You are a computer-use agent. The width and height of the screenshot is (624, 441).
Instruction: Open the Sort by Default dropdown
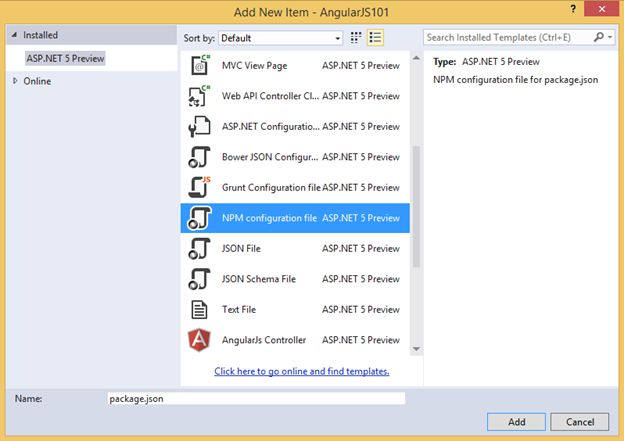tap(281, 38)
